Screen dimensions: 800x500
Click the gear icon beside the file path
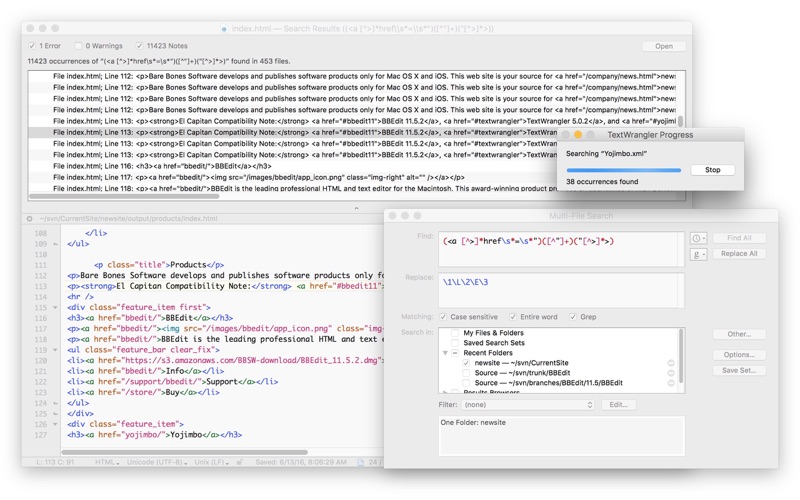30,218
